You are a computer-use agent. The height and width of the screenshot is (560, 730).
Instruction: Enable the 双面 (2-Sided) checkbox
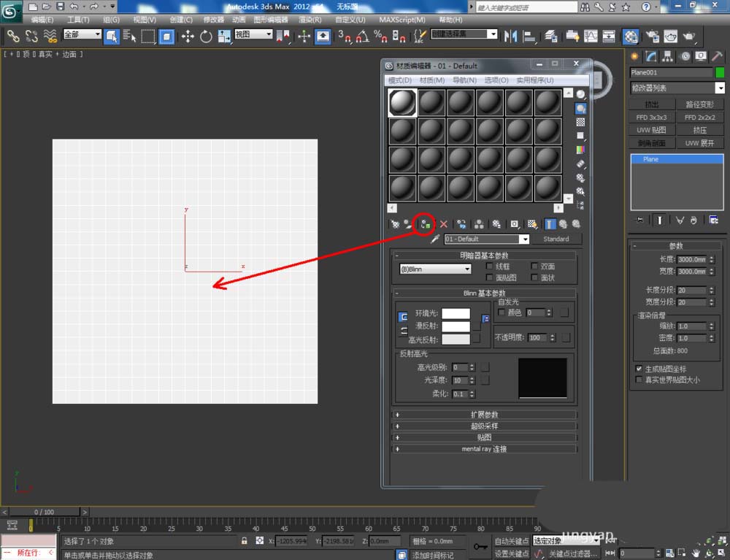(x=534, y=266)
